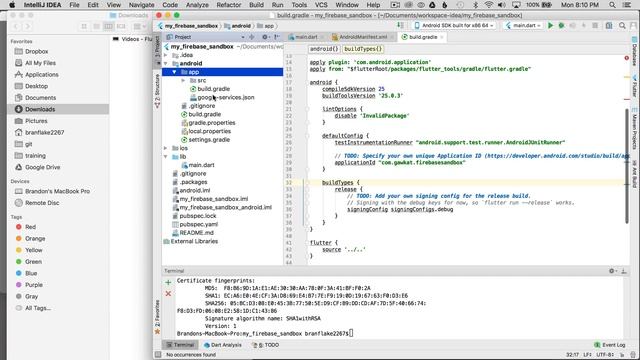Click the red error indicator at the editor's top right
The width and height of the screenshot is (640, 360).
[627, 58]
